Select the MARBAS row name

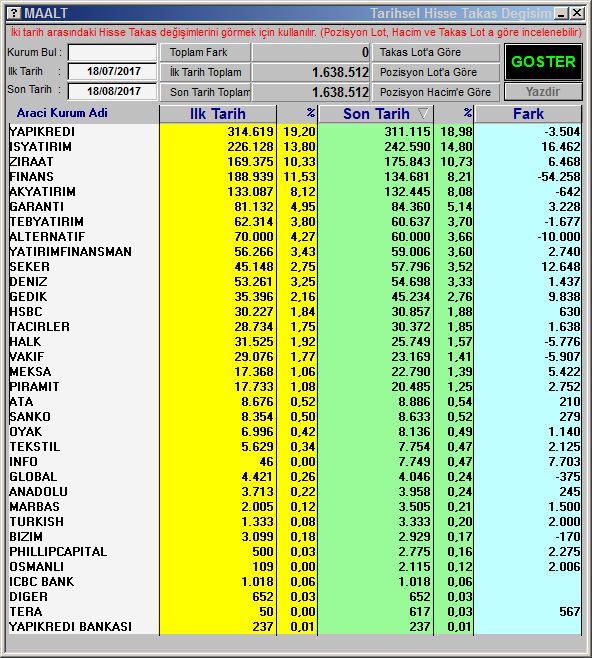click(34, 507)
